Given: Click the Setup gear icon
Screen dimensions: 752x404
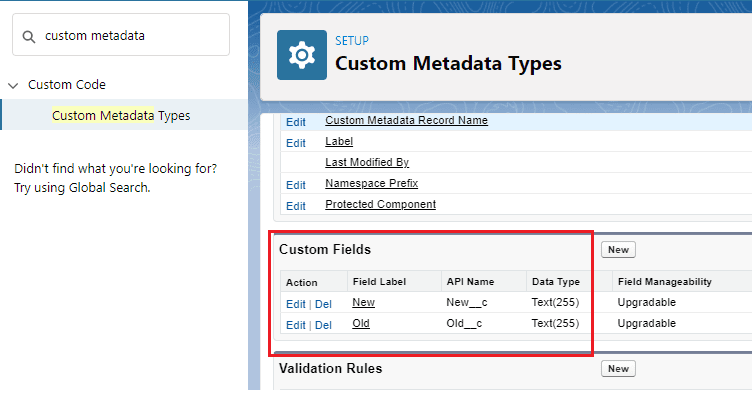Looking at the screenshot, I should [x=301, y=55].
